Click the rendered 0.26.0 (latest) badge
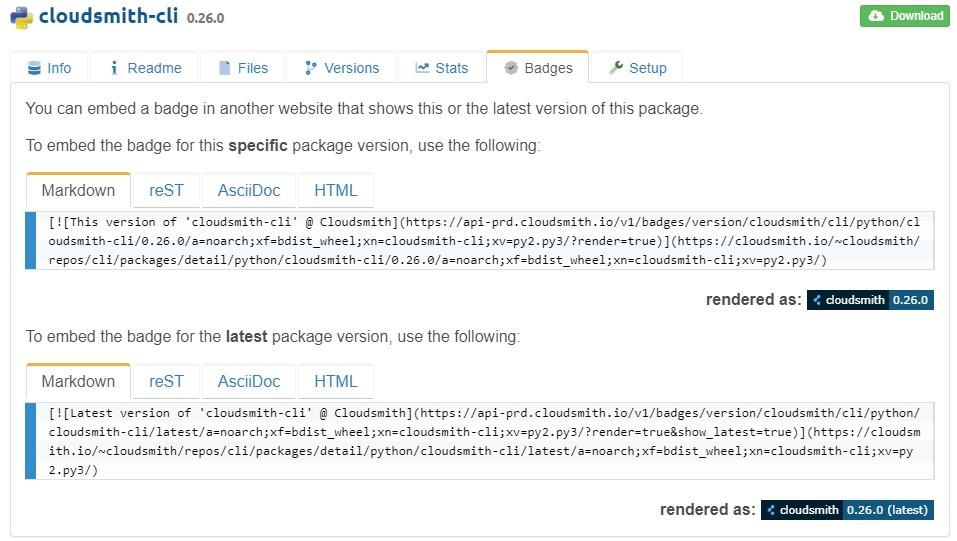This screenshot has width=957, height=541. pyautogui.click(x=848, y=510)
